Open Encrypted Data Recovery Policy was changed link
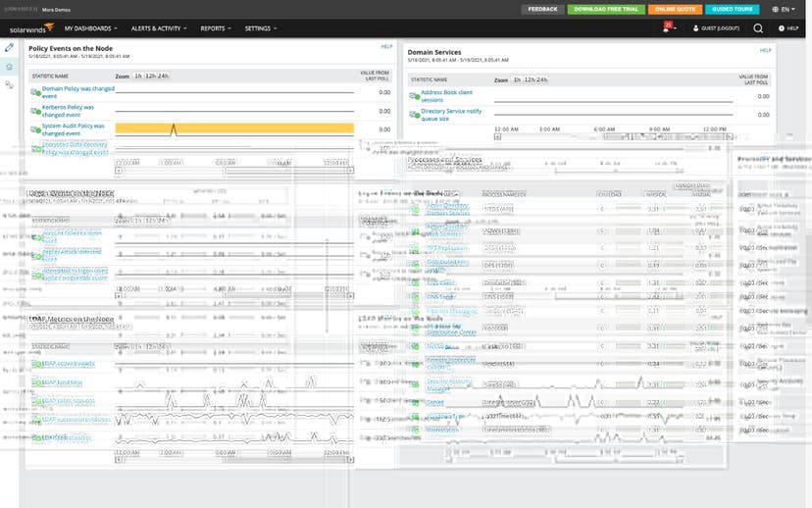This screenshot has height=508, width=812. tap(75, 148)
